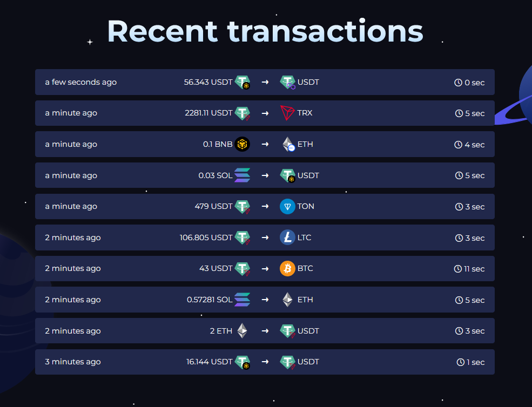Click the orange BTC Bitcoin icon
Viewport: 532px width, 407px height.
click(287, 269)
